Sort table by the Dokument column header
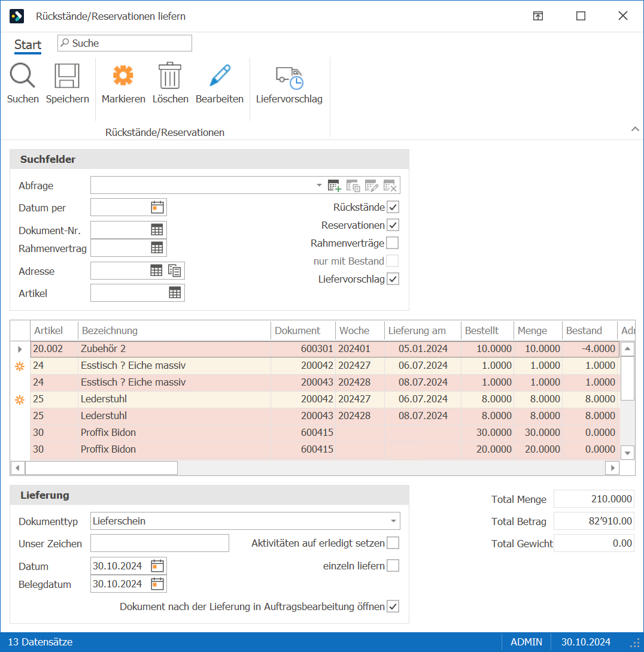Screen dimensions: 644x652 click(303, 330)
